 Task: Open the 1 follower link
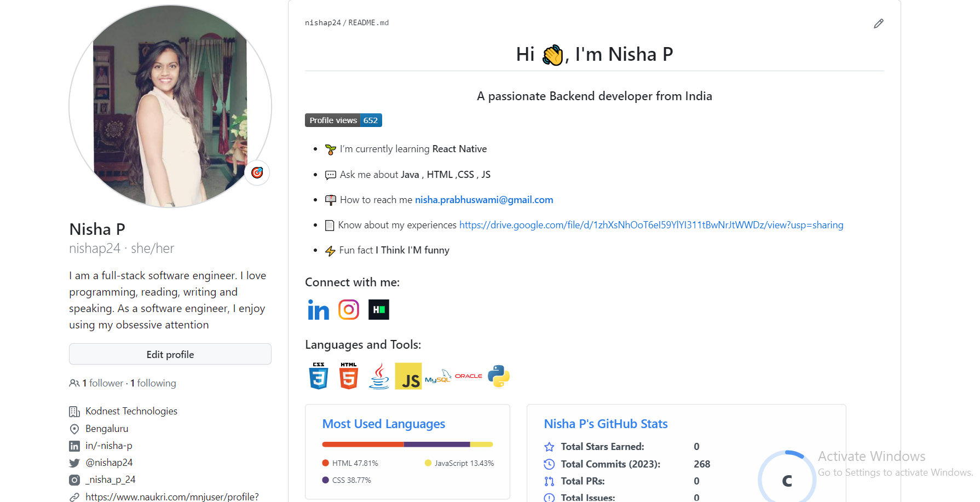click(x=103, y=383)
